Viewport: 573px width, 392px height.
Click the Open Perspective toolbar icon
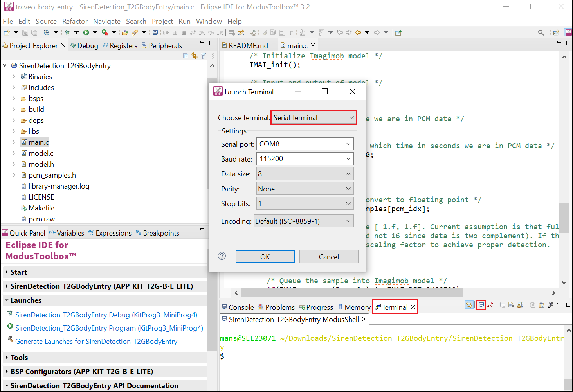556,32
